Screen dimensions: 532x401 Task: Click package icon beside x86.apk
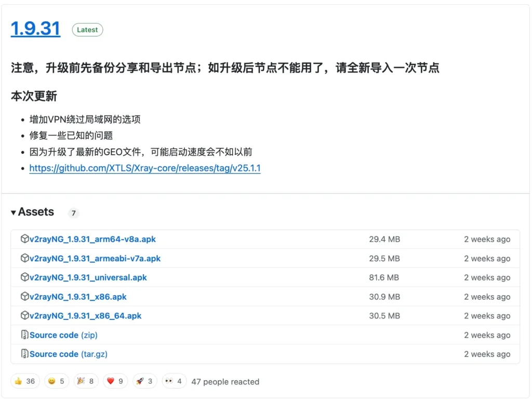[x=24, y=297]
